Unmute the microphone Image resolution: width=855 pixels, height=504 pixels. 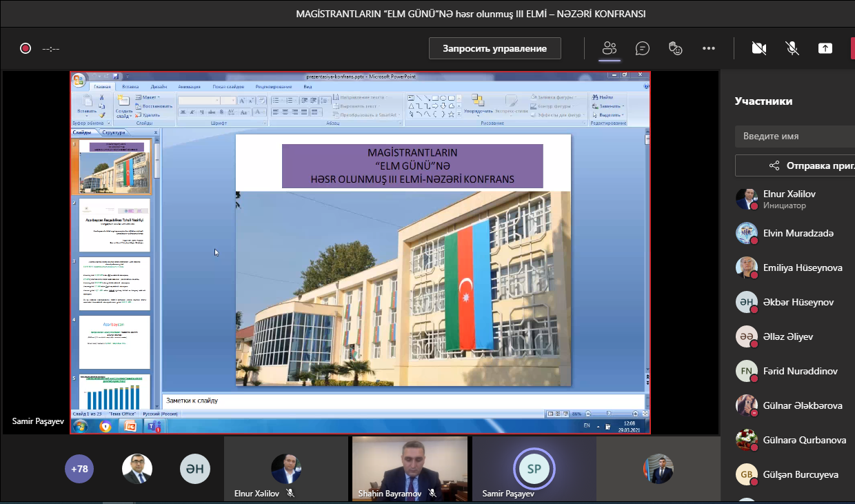point(792,48)
